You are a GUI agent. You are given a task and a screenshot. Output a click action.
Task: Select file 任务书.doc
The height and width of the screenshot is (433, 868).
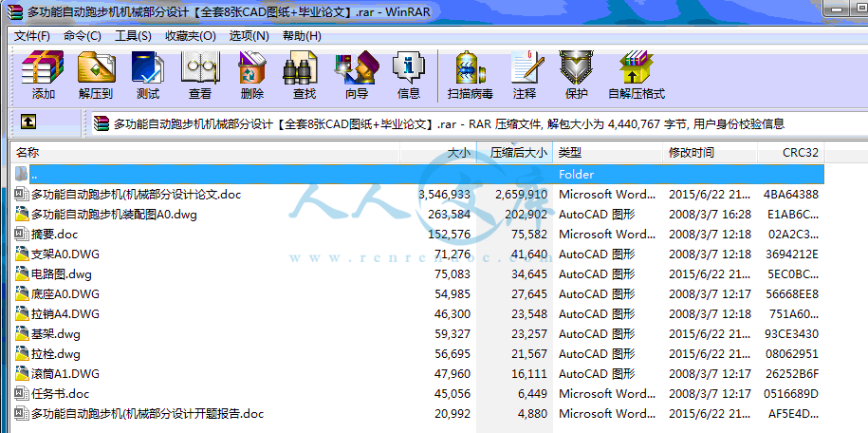click(61, 394)
